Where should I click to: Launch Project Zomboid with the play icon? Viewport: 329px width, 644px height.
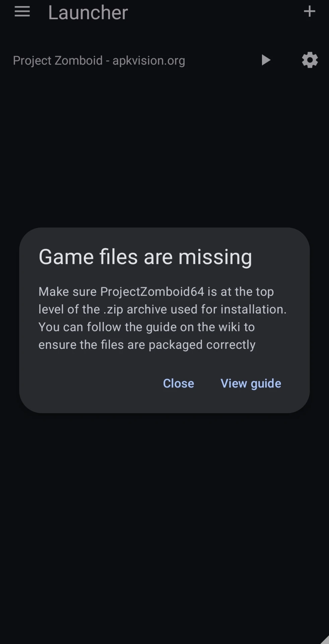(266, 60)
